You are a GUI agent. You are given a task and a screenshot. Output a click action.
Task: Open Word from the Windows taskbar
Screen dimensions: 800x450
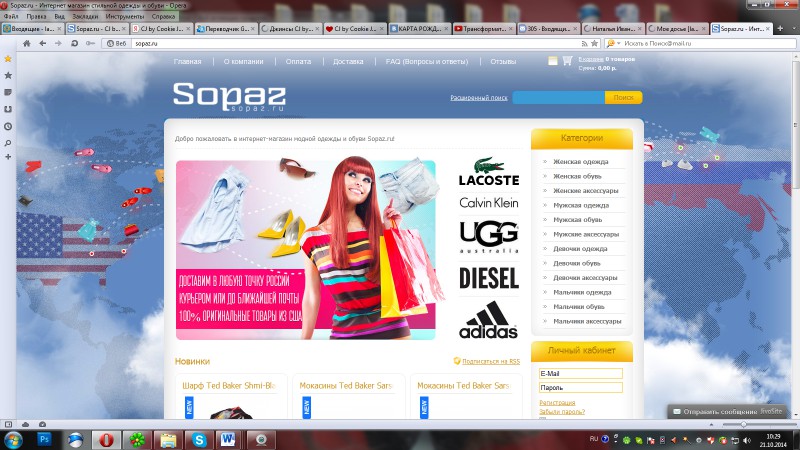228,440
